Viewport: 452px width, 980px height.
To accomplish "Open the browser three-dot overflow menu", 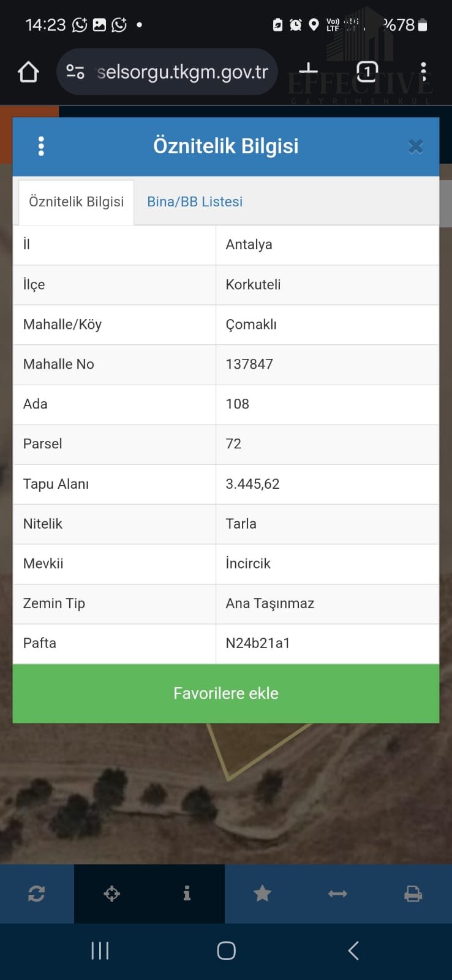I will click(423, 72).
